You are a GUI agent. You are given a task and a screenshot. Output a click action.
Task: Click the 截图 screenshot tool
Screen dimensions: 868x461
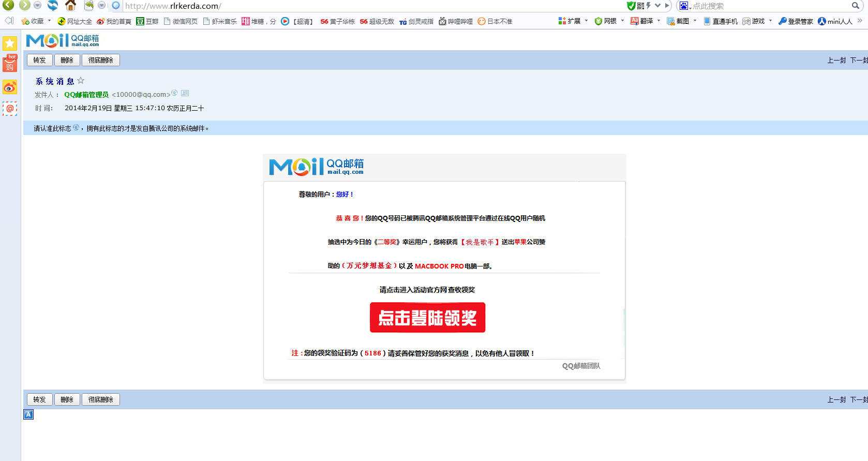tap(678, 21)
